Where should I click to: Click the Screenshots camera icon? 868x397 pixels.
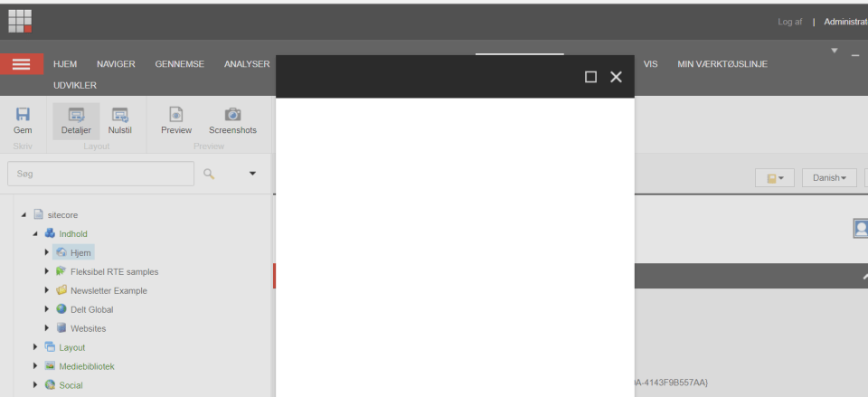coord(232,120)
